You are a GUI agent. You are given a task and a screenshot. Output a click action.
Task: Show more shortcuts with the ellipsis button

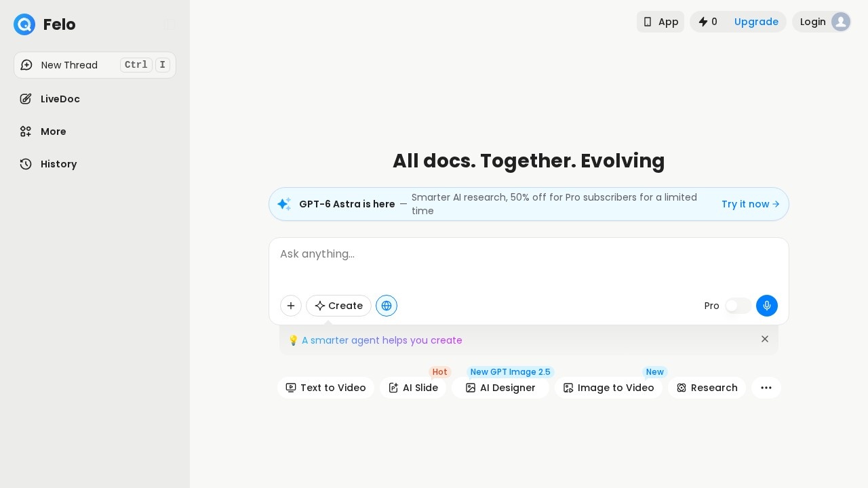(766, 388)
